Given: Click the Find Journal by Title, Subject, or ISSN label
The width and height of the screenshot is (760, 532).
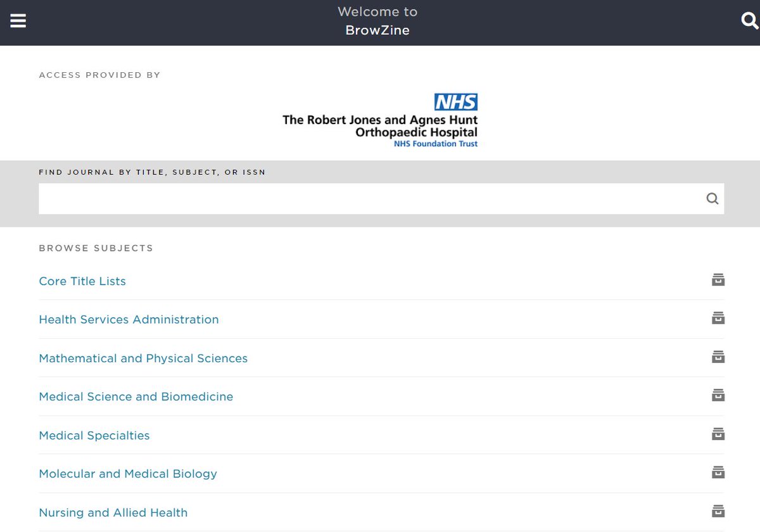Looking at the screenshot, I should pyautogui.click(x=152, y=172).
